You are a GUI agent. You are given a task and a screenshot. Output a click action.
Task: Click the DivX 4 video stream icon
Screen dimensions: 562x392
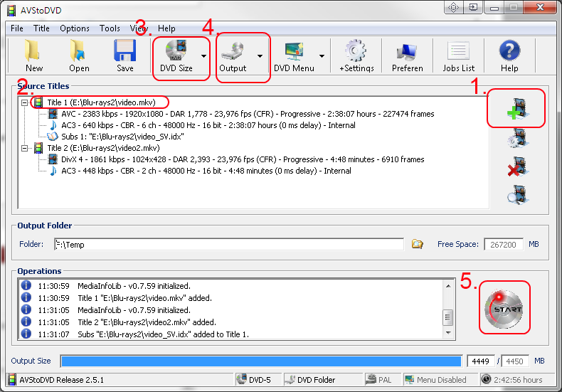pos(53,159)
